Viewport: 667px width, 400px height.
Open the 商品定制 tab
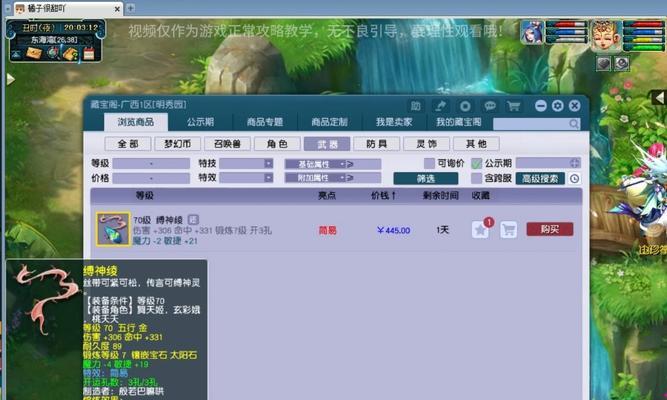[x=330, y=122]
